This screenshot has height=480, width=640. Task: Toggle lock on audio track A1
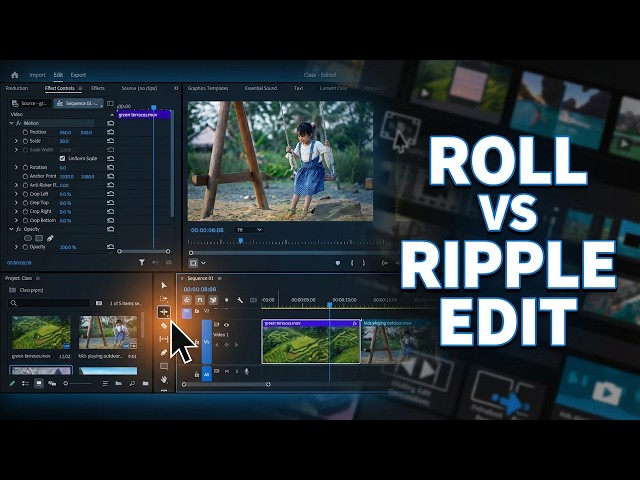coord(197,374)
